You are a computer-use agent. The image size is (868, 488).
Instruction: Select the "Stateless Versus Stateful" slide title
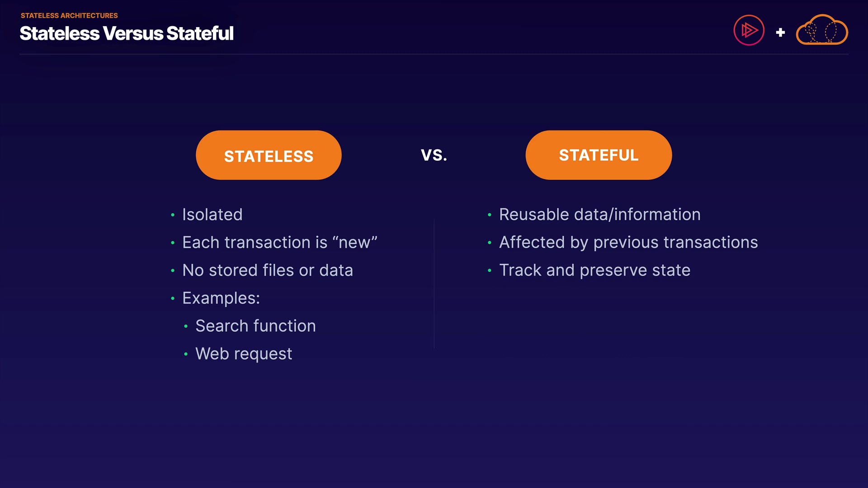127,33
